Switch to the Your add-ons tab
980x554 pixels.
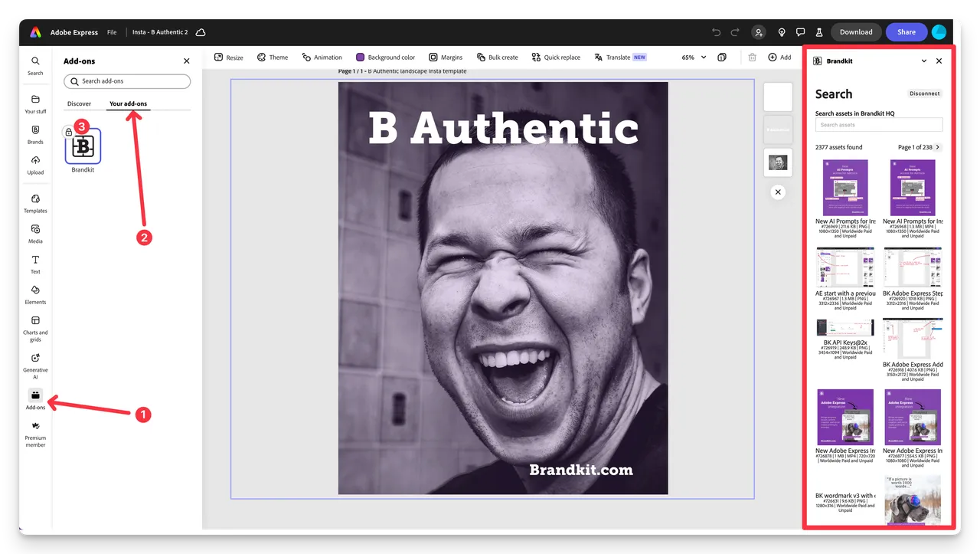click(x=128, y=103)
